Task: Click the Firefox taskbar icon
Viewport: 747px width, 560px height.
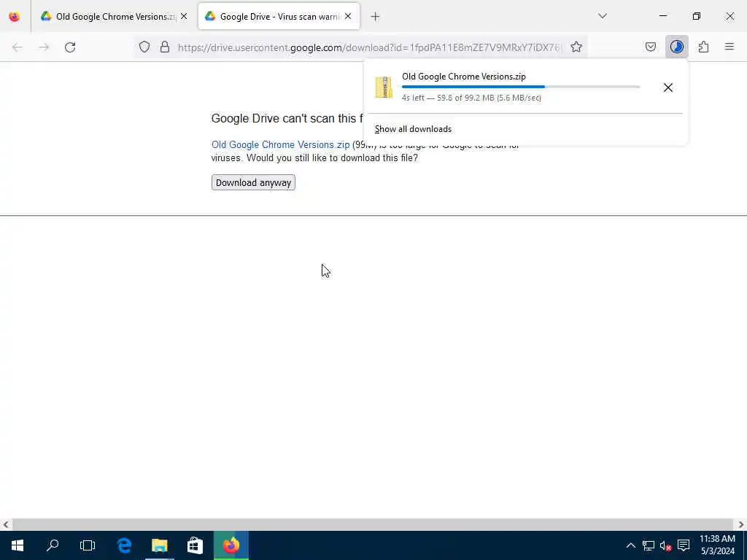Action: coord(231,545)
